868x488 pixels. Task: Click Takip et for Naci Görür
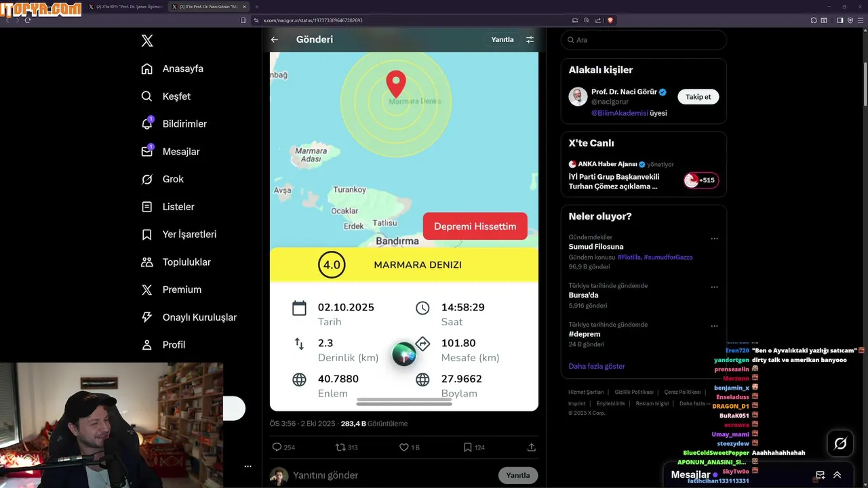[698, 97]
